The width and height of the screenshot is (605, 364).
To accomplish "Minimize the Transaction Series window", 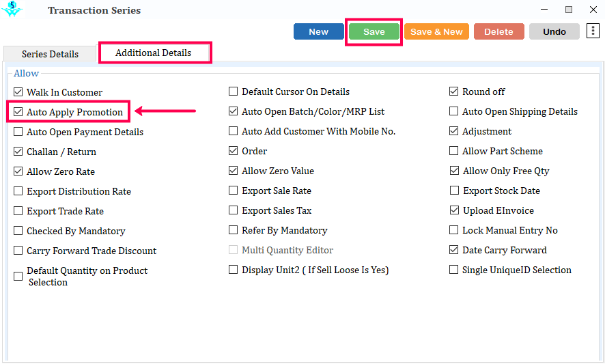I will click(544, 10).
